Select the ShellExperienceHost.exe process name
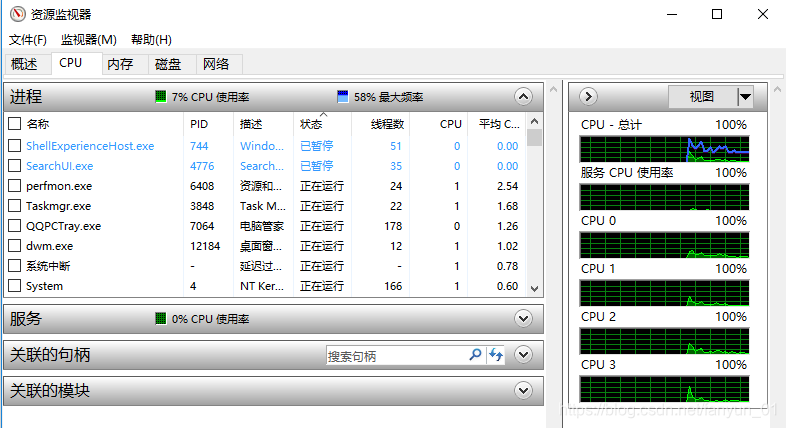 (x=90, y=146)
